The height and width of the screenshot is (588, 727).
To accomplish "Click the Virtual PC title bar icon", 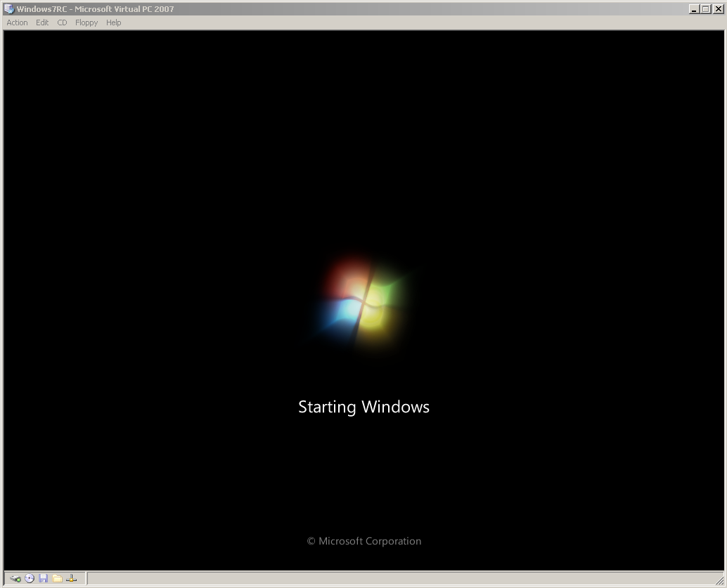I will (9, 9).
